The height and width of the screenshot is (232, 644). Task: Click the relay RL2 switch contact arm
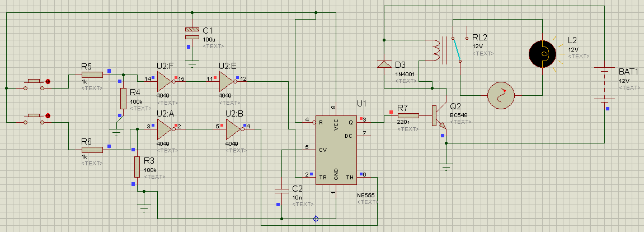coord(456,49)
